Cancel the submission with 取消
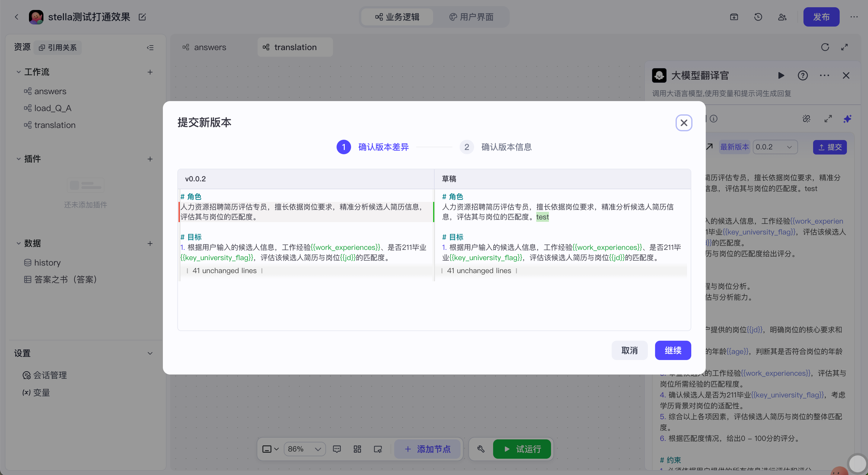868x475 pixels. tap(629, 350)
